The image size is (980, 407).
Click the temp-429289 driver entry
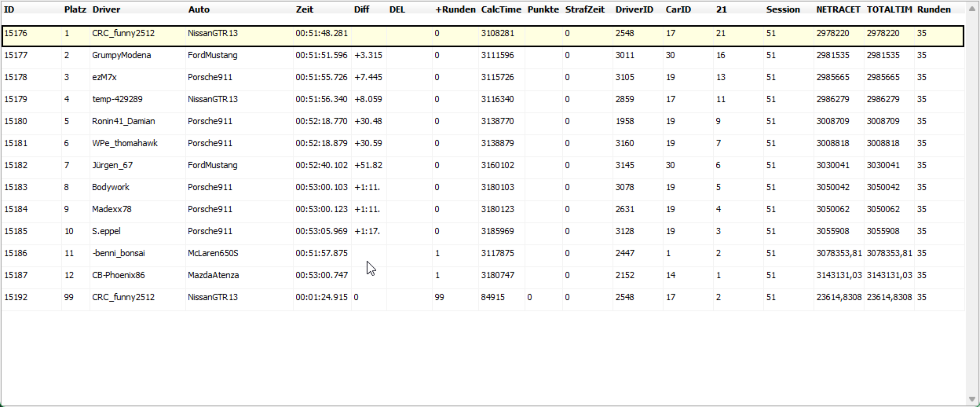coord(116,100)
